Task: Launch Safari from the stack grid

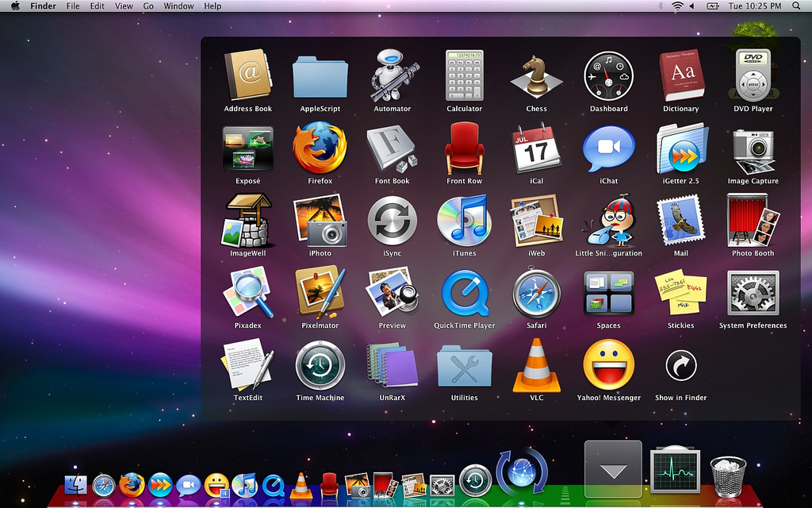Action: coord(537,292)
